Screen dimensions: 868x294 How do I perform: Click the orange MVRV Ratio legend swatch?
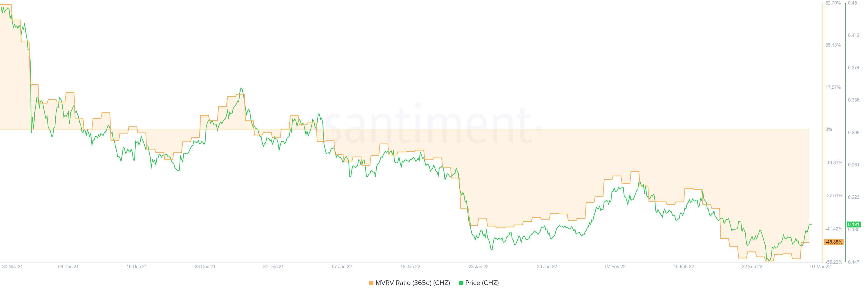click(x=371, y=283)
